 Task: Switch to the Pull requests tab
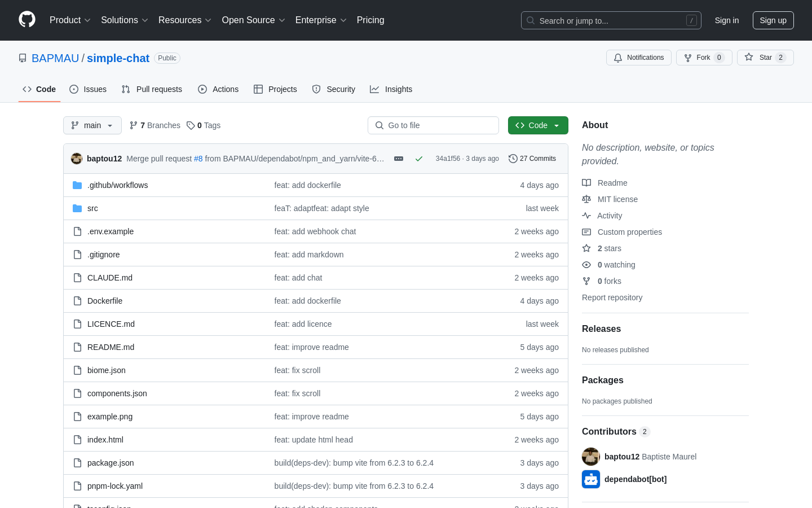(x=152, y=89)
